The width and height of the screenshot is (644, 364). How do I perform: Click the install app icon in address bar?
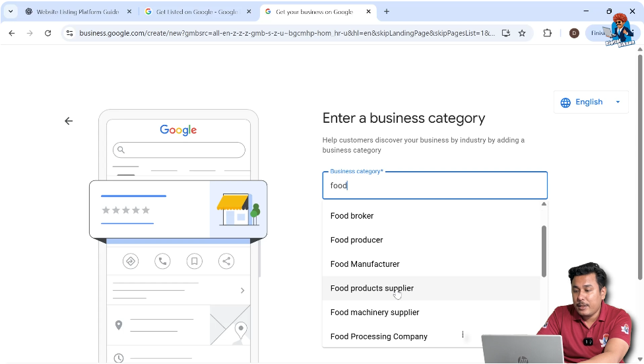coord(506,33)
